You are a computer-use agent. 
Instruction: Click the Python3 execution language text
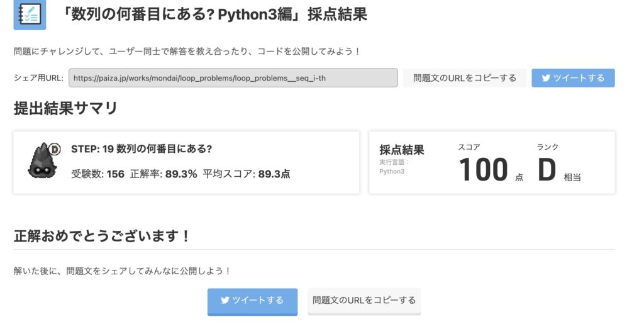click(392, 171)
